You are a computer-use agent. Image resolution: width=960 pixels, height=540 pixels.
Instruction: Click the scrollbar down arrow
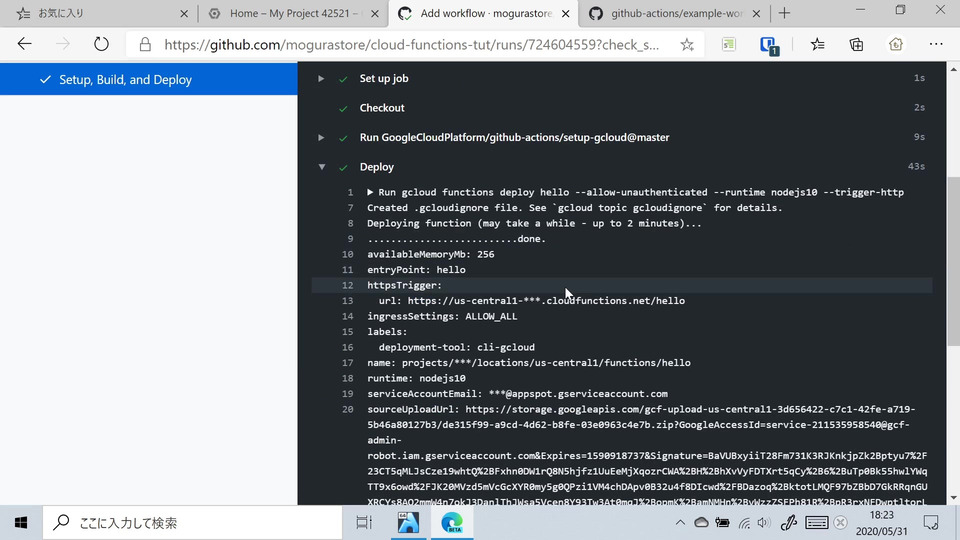953,498
